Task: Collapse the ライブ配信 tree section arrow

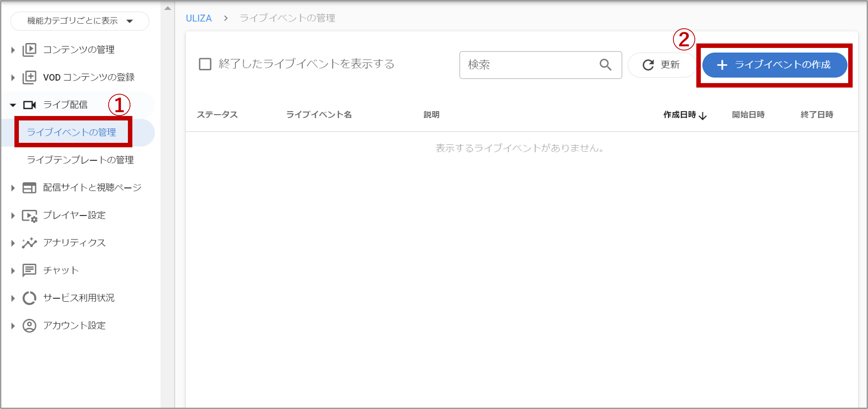Action: tap(13, 105)
